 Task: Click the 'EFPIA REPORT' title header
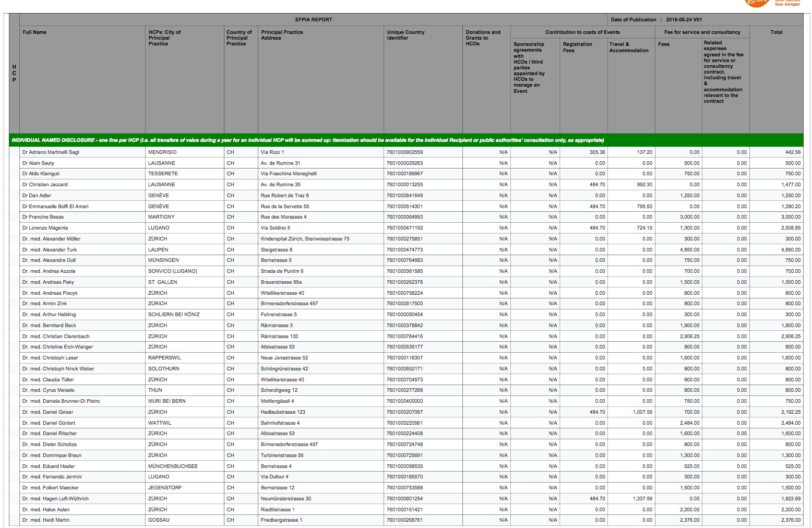(x=313, y=20)
